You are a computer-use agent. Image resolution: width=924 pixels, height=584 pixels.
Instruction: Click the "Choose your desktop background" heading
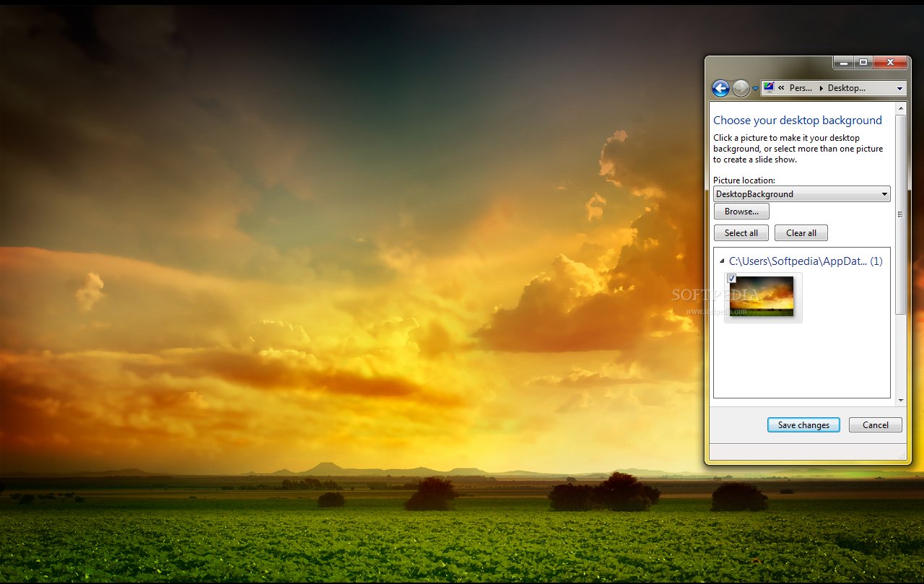click(x=798, y=121)
